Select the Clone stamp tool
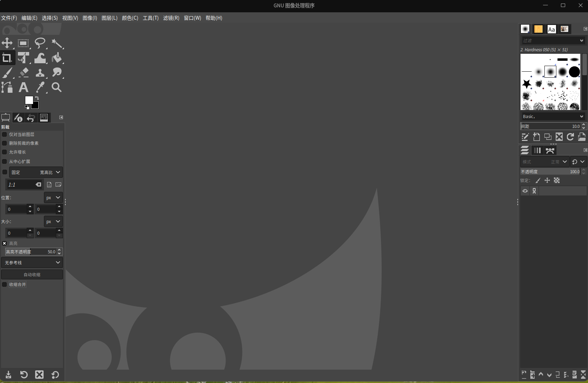Screen dimensions: 588x383 coord(40,73)
